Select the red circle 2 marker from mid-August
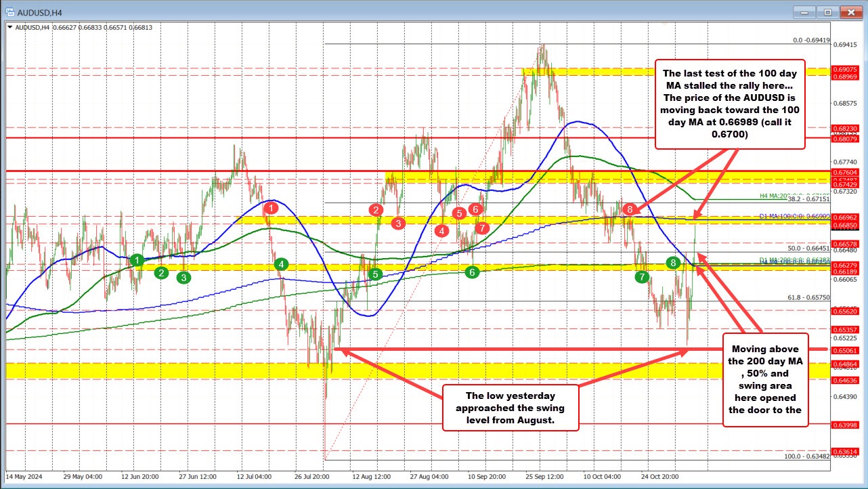 (x=376, y=210)
